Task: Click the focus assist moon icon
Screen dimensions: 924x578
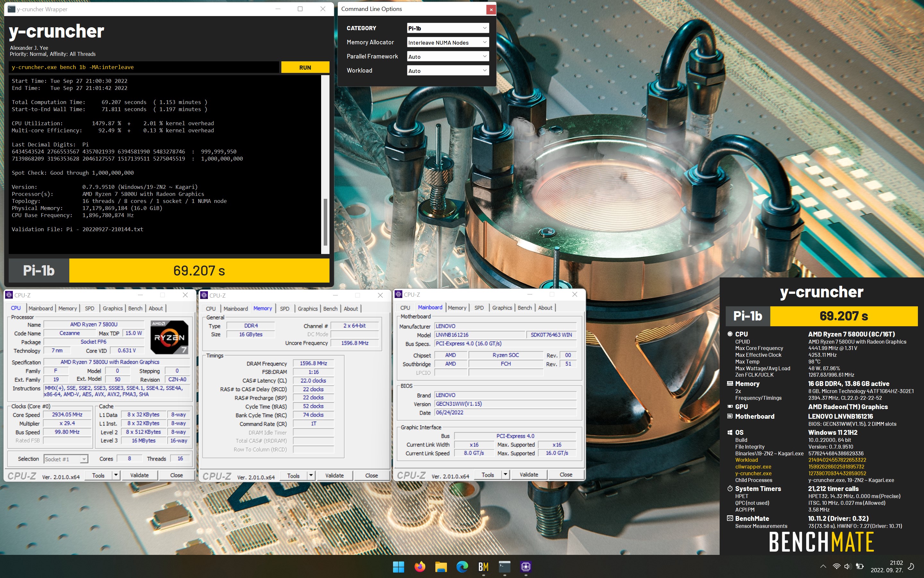Action: click(x=911, y=566)
